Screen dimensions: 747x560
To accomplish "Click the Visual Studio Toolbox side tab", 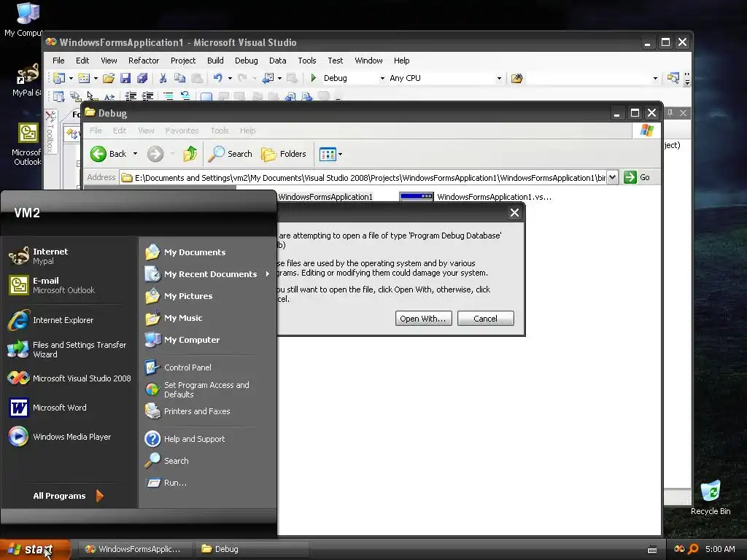I will (50, 132).
